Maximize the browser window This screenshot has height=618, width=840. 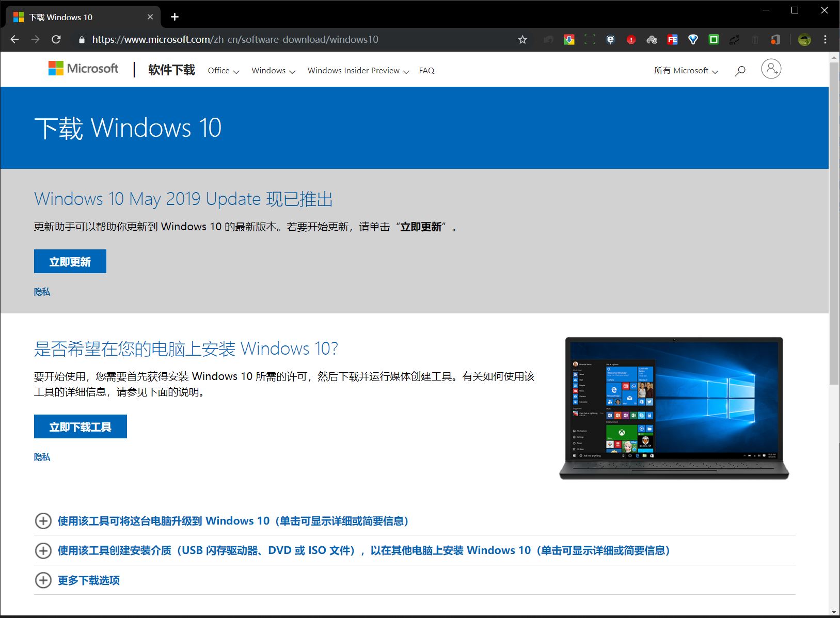click(x=795, y=10)
